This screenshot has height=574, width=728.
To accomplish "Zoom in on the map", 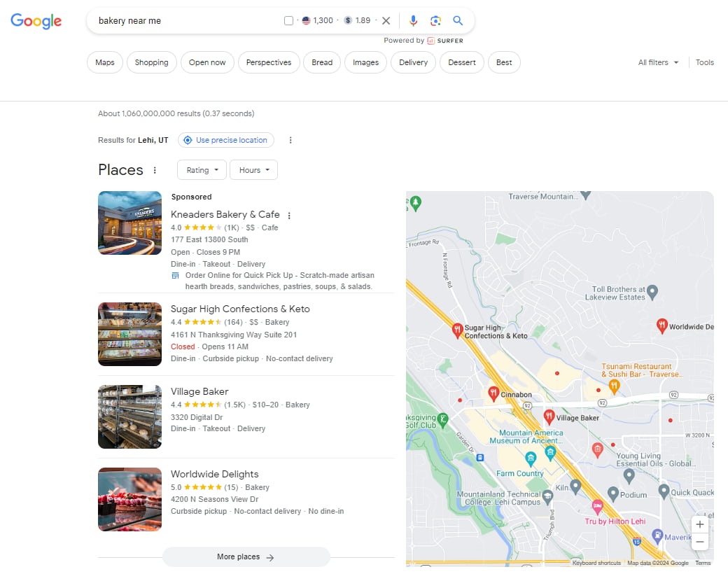I will point(701,524).
